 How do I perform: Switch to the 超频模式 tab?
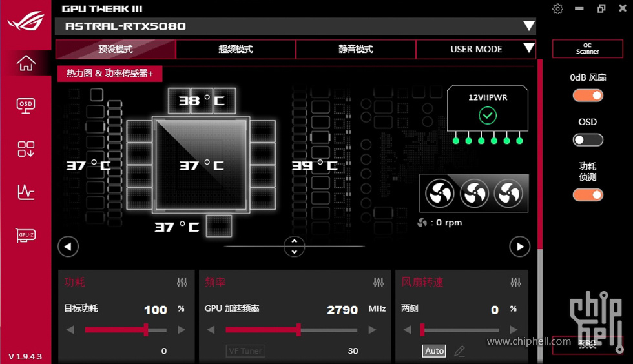point(236,49)
